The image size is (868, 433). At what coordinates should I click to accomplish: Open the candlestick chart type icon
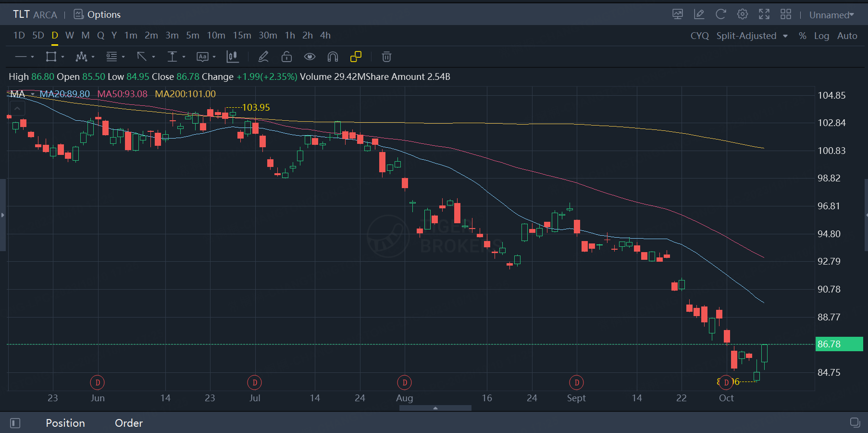pos(233,57)
